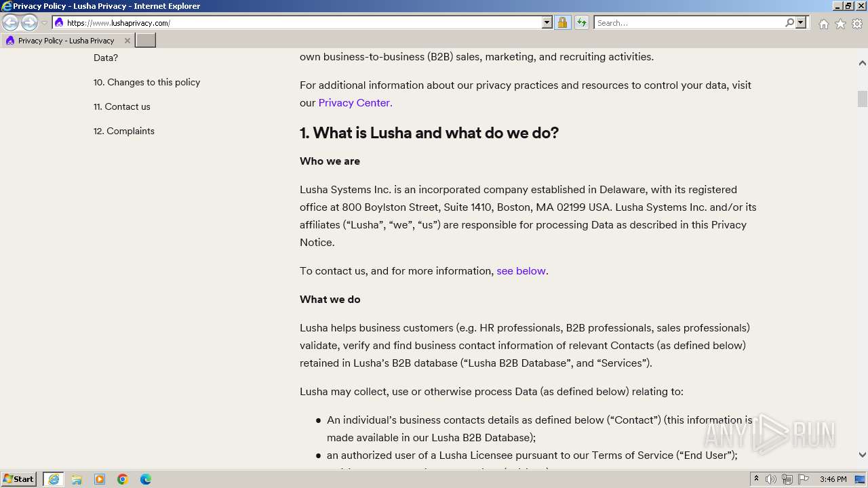The image size is (868, 488).
Task: Click the Lusha site icon in address bar
Action: pyautogui.click(x=59, y=23)
